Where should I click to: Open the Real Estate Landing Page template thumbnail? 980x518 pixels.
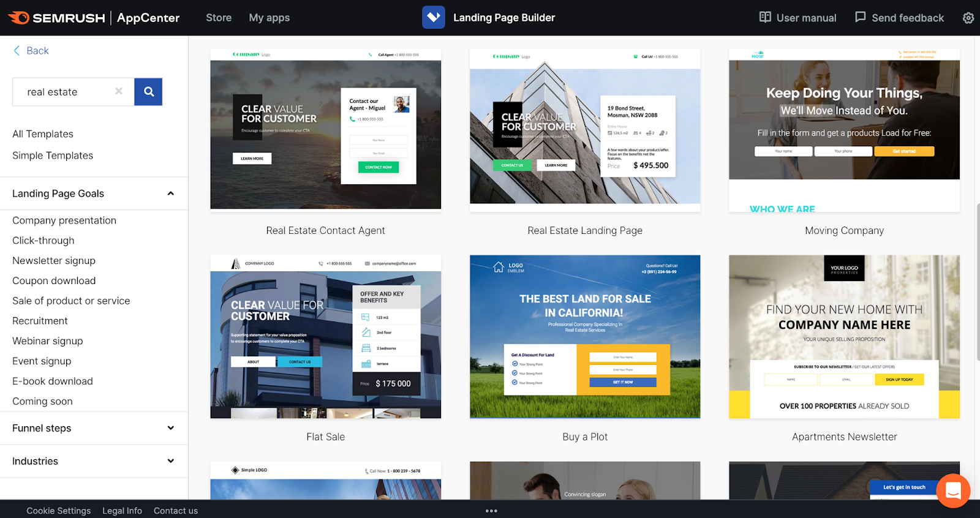pos(585,130)
